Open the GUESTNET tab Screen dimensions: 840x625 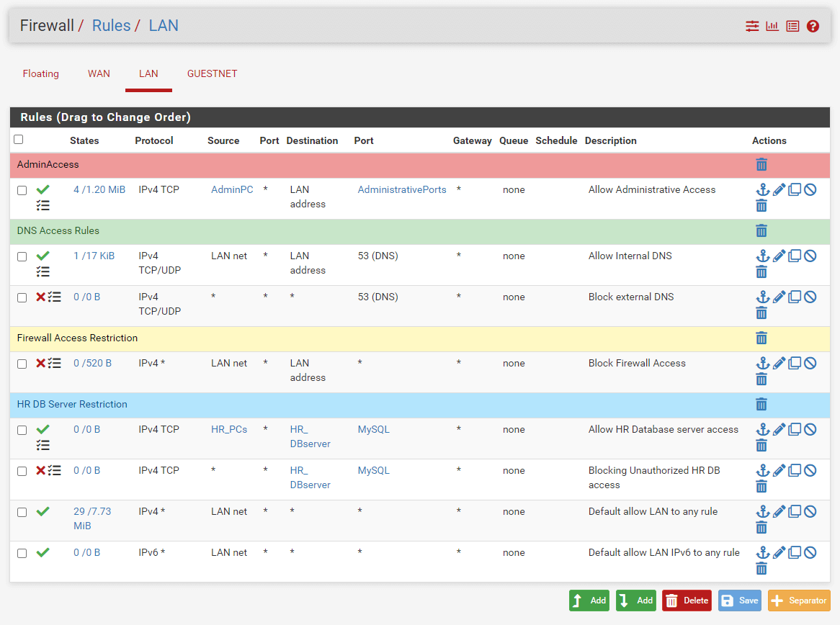tap(212, 73)
